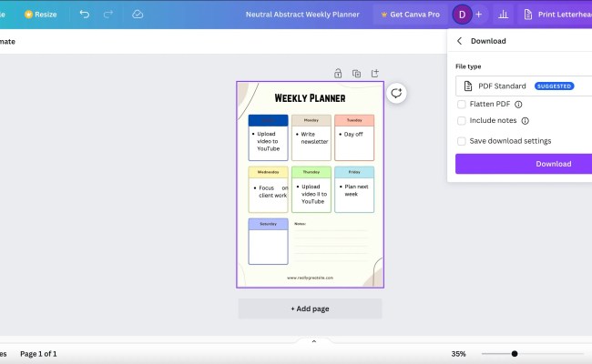Add a new page icon above canvas
This screenshot has height=364, width=592.
(x=374, y=73)
